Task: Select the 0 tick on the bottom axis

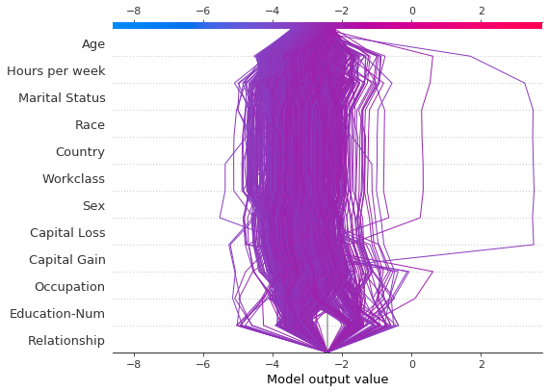Action: click(x=412, y=364)
